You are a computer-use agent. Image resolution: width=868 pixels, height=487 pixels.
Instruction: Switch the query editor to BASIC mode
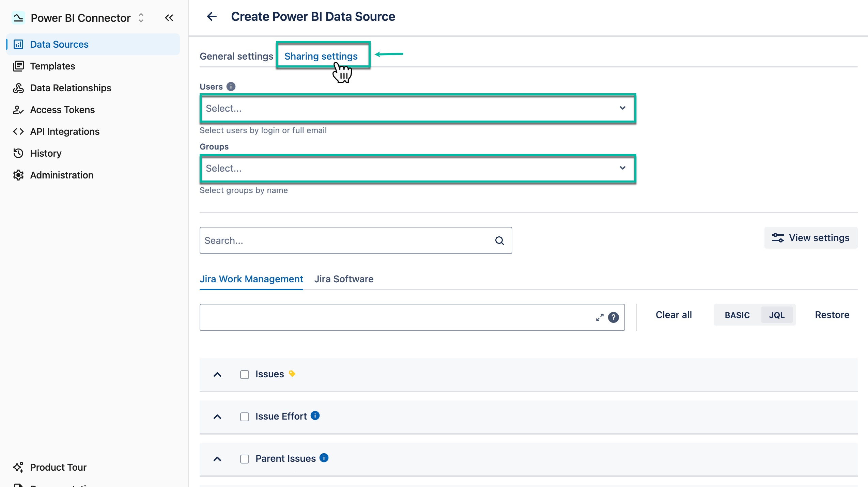[737, 315]
